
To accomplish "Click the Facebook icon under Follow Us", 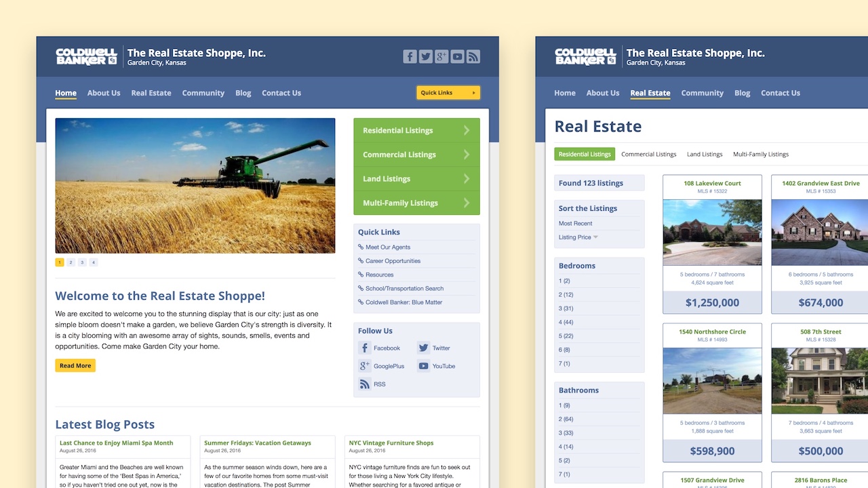I will 365,348.
